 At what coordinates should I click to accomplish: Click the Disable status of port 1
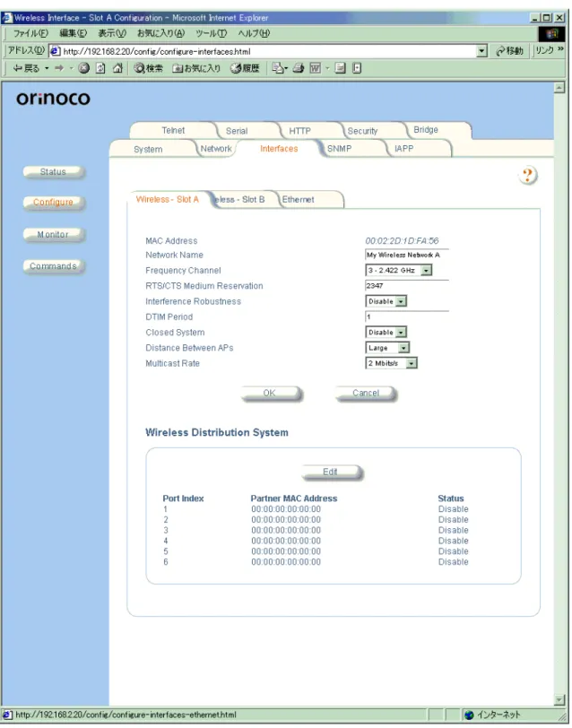pyautogui.click(x=453, y=509)
